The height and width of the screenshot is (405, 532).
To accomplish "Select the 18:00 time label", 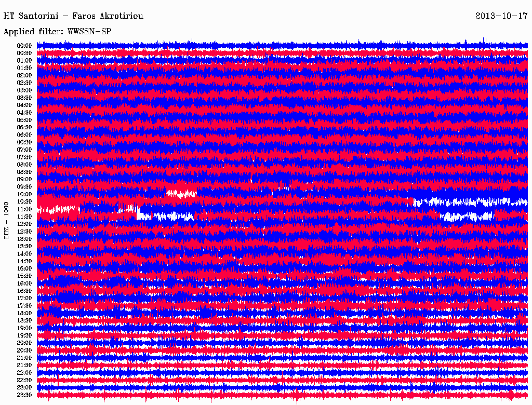I will (x=24, y=313).
